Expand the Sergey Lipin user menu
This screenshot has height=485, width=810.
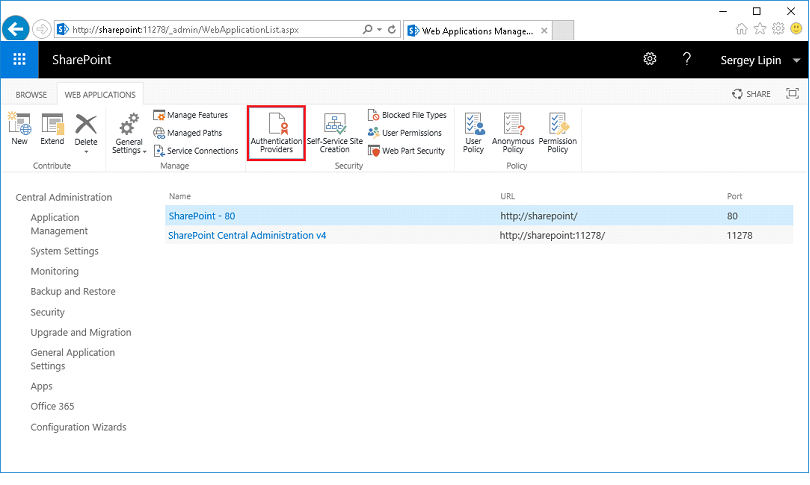pyautogui.click(x=760, y=61)
